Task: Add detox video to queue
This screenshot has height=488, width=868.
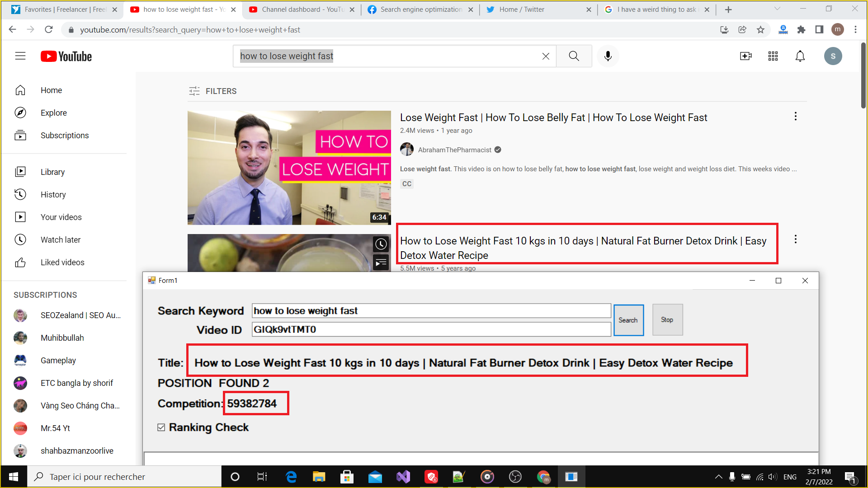Action: click(381, 262)
